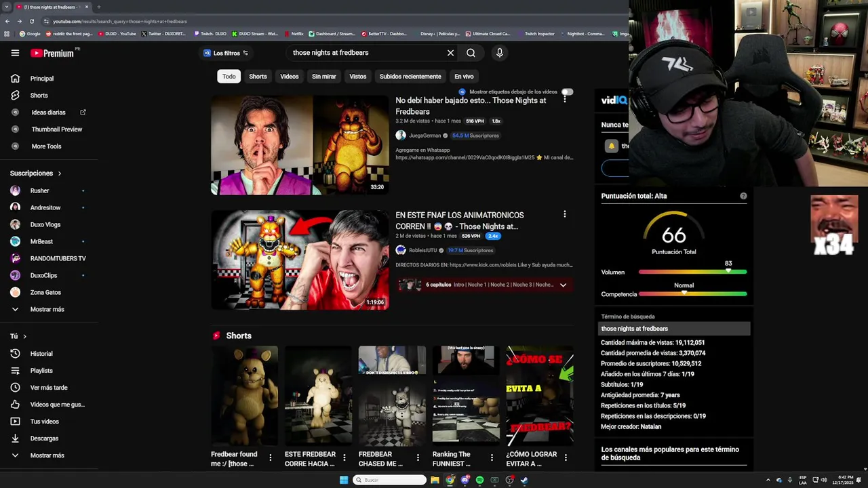Open Playlists from the sidebar
The height and width of the screenshot is (488, 868).
click(41, 371)
